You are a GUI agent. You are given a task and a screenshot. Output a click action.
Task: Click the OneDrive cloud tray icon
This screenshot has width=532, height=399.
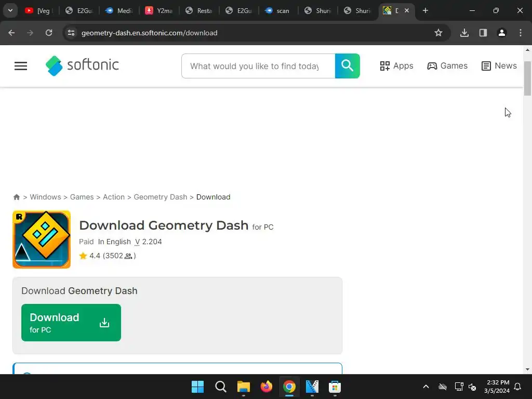(x=443, y=387)
